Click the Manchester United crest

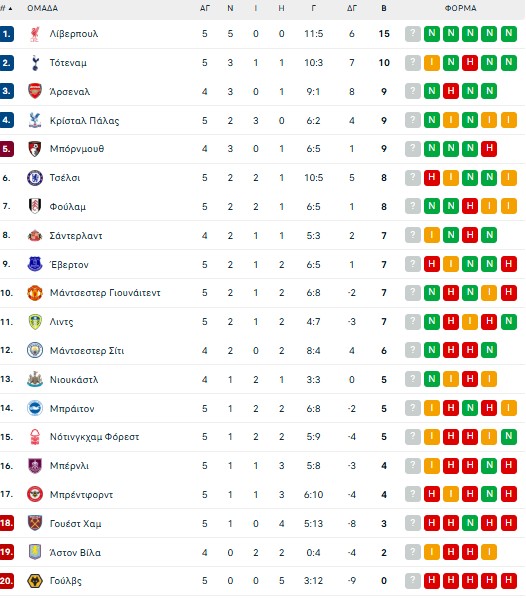35,293
